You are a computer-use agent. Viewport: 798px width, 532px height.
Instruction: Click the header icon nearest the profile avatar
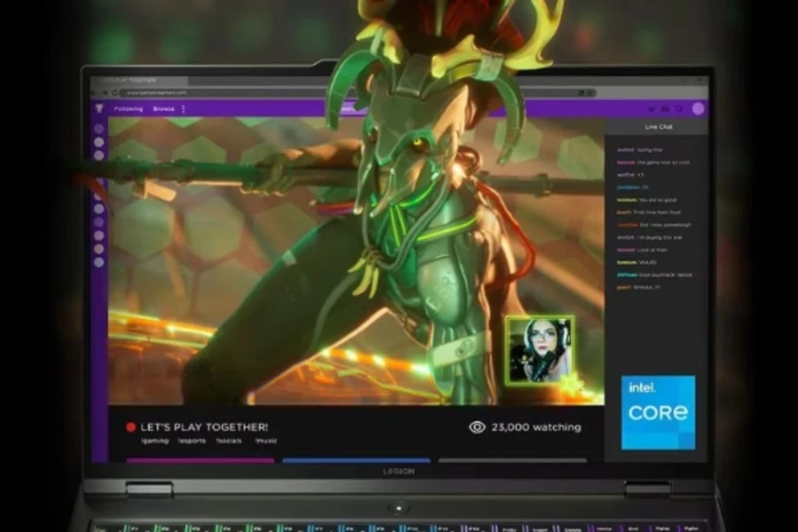679,109
